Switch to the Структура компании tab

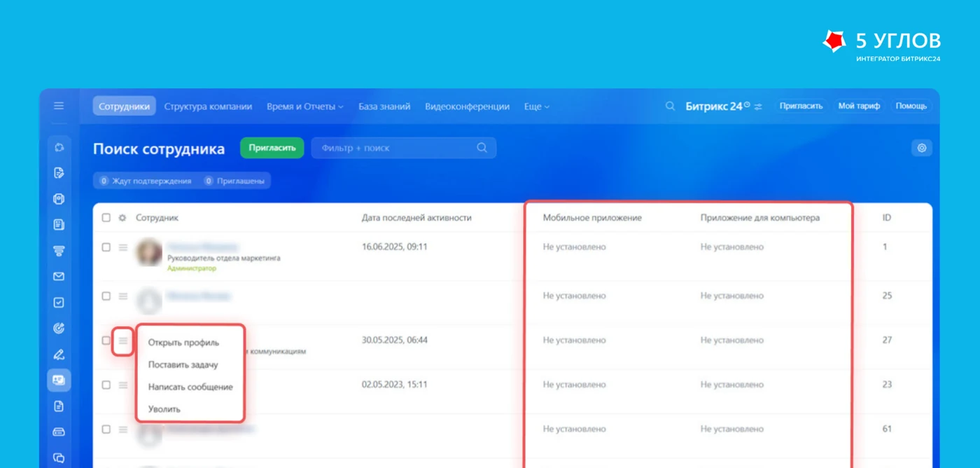208,106
